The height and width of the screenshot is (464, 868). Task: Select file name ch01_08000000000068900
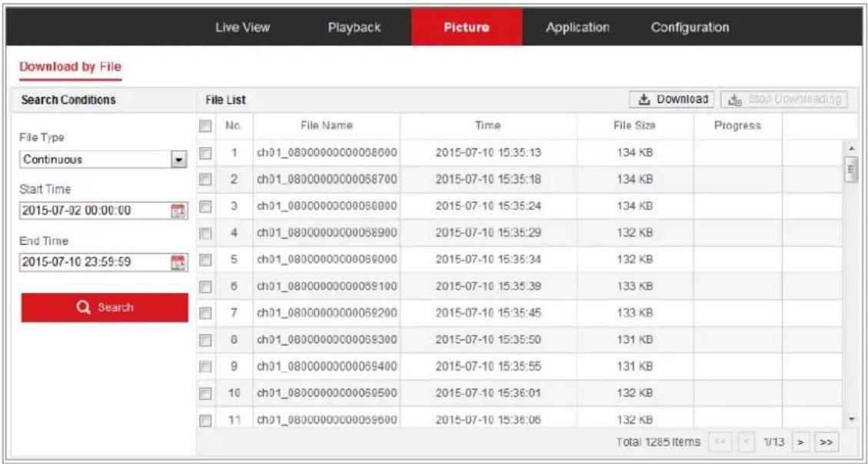[x=327, y=233]
